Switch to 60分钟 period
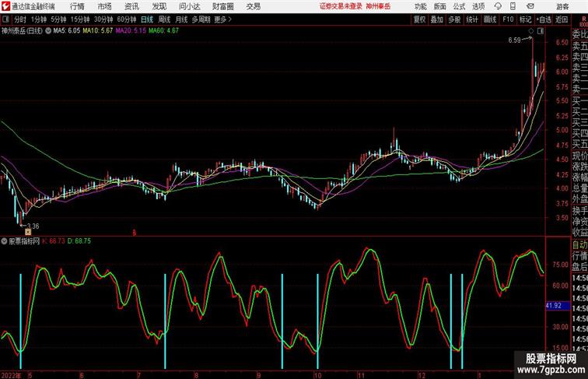588x379 pixels. coord(127,19)
